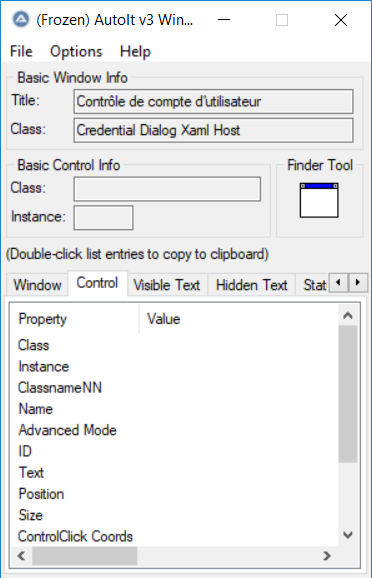Click the list scroll-down arrow
The height and width of the screenshot is (578, 372).
[348, 535]
